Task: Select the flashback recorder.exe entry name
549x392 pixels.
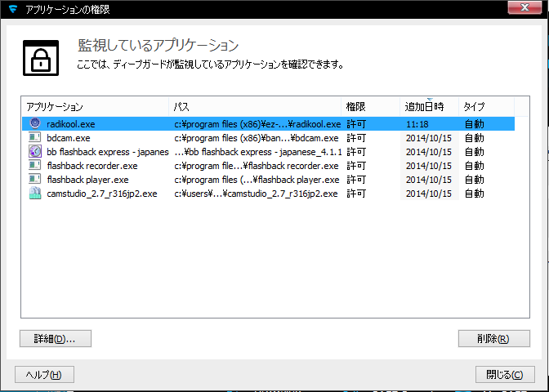Action: coord(92,166)
